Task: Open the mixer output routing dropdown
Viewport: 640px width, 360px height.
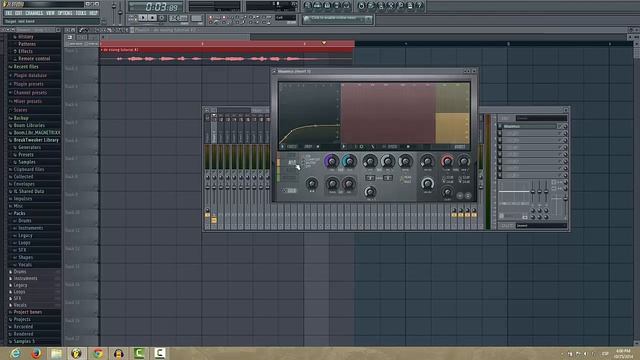Action: tap(542, 226)
